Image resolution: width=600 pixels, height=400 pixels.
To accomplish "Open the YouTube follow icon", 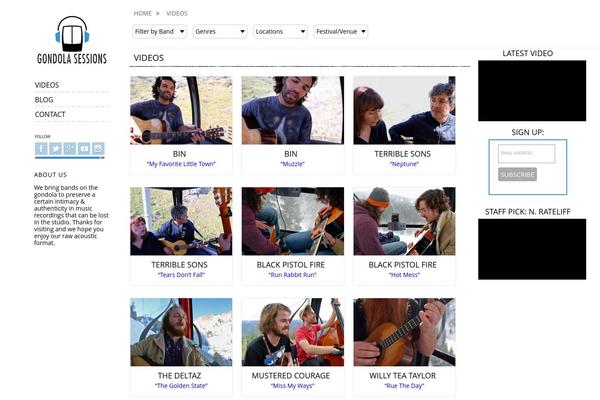I will [x=84, y=149].
